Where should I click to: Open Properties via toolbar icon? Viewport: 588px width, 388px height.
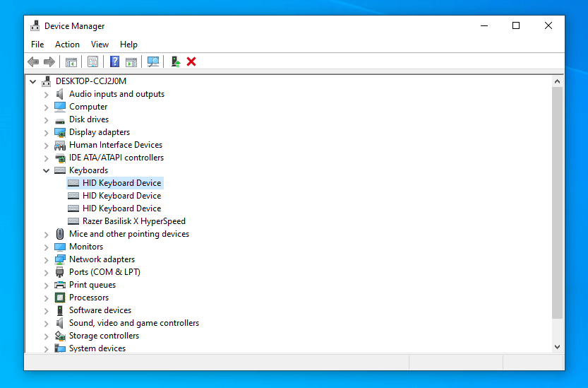point(92,61)
